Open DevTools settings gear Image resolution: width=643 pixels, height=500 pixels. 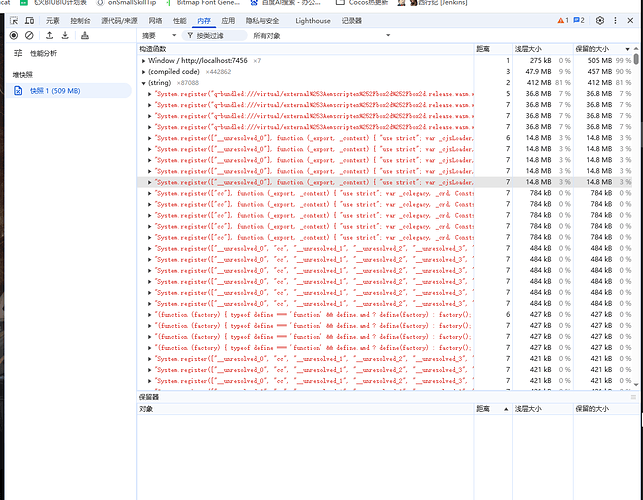(x=600, y=20)
